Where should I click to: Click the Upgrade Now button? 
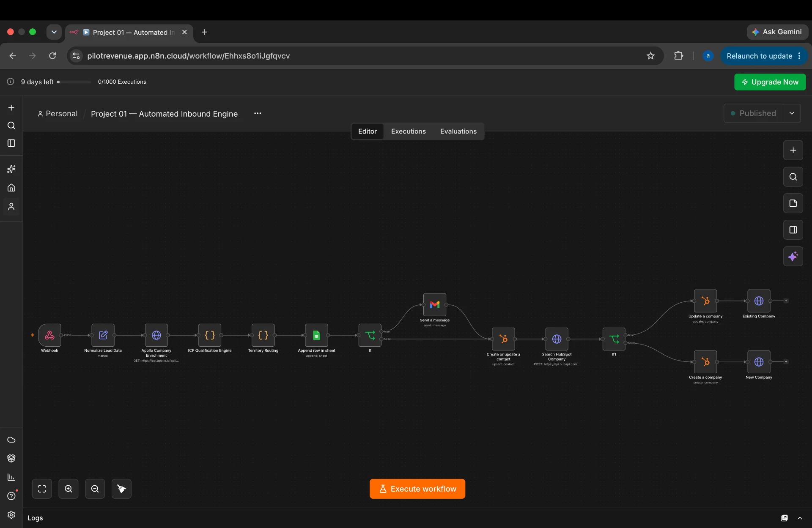(770, 82)
